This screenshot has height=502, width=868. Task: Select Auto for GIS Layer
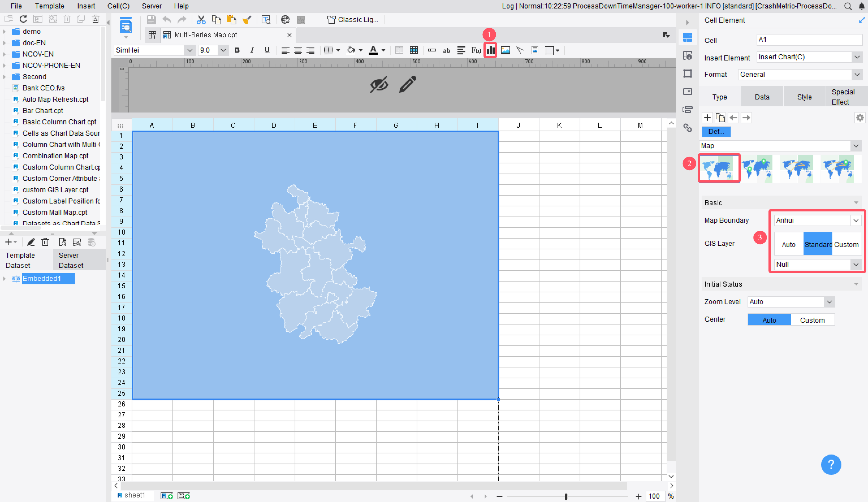pyautogui.click(x=789, y=244)
